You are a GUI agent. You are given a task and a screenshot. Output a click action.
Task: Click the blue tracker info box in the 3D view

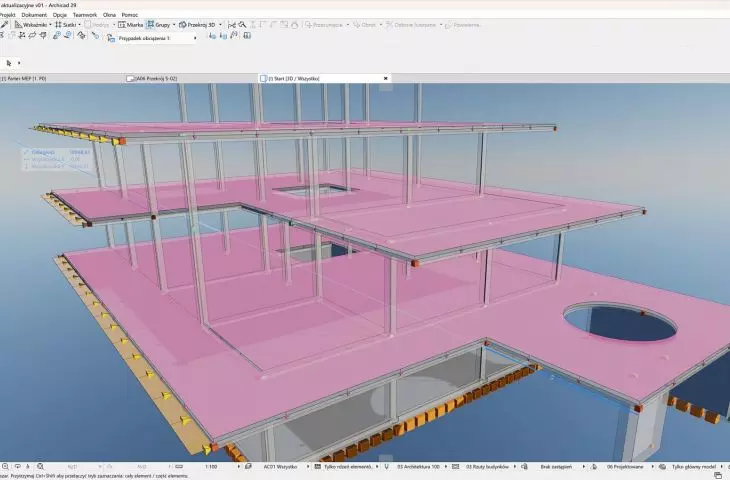[x=56, y=159]
